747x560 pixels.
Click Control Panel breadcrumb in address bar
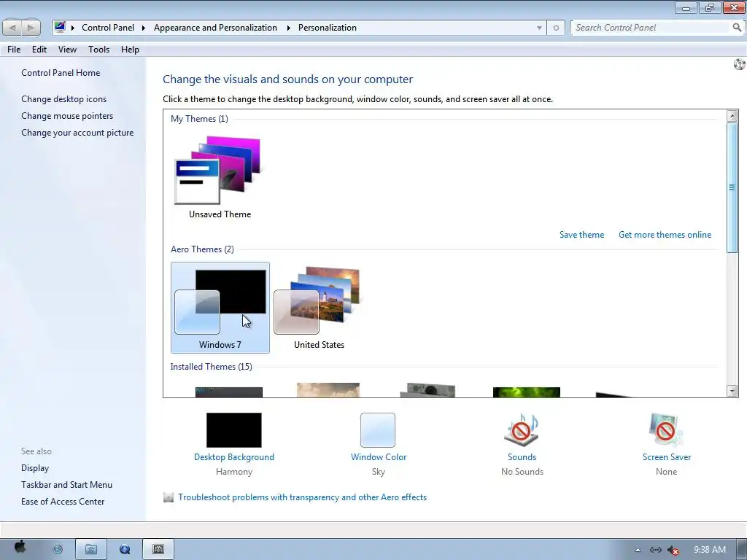pos(108,28)
